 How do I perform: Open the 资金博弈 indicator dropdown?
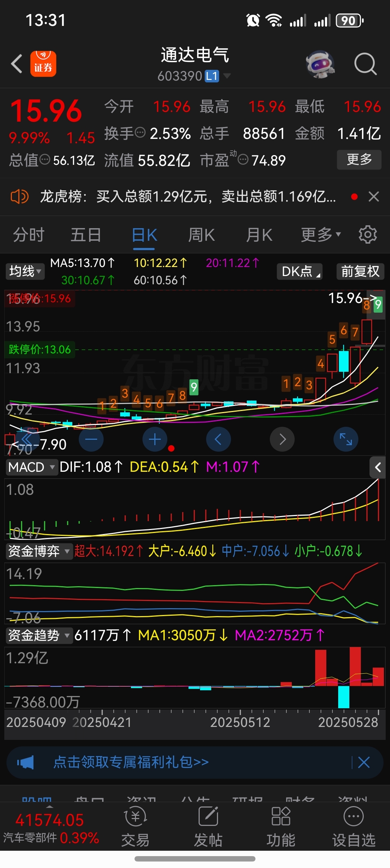click(39, 551)
